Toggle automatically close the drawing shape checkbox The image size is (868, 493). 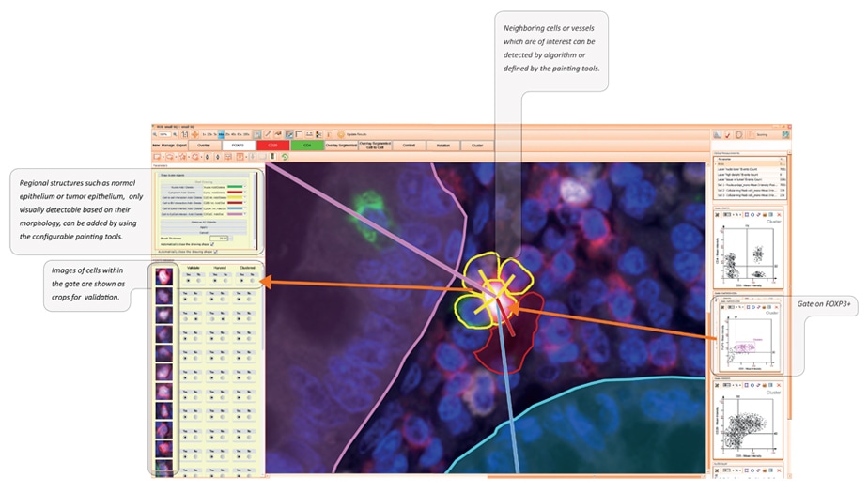pos(216,252)
